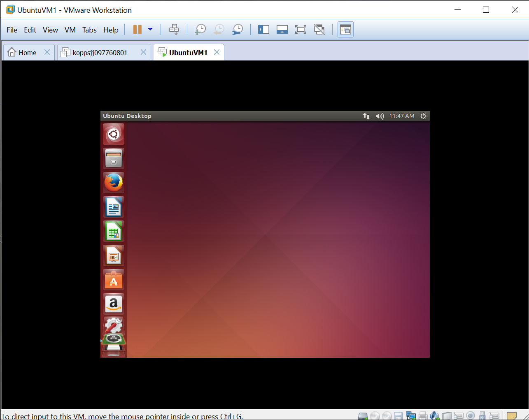Switch the VM to Unity mode
This screenshot has width=529, height=420.
(319, 29)
